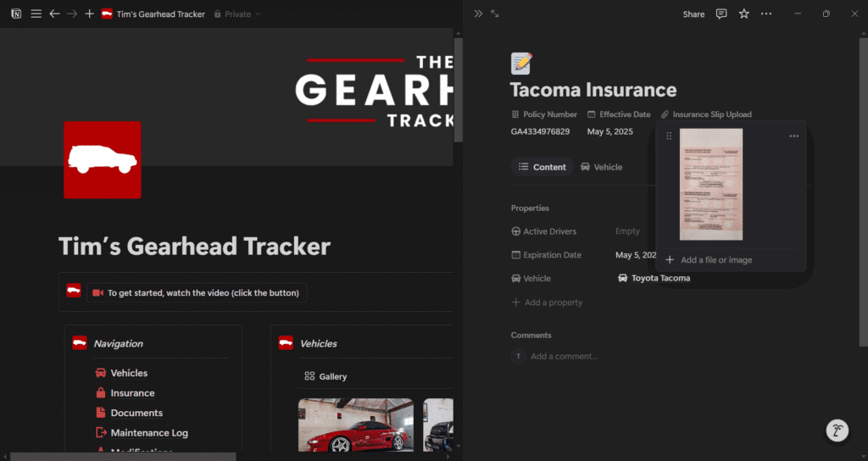Click the plus icon for new tab

(x=89, y=14)
